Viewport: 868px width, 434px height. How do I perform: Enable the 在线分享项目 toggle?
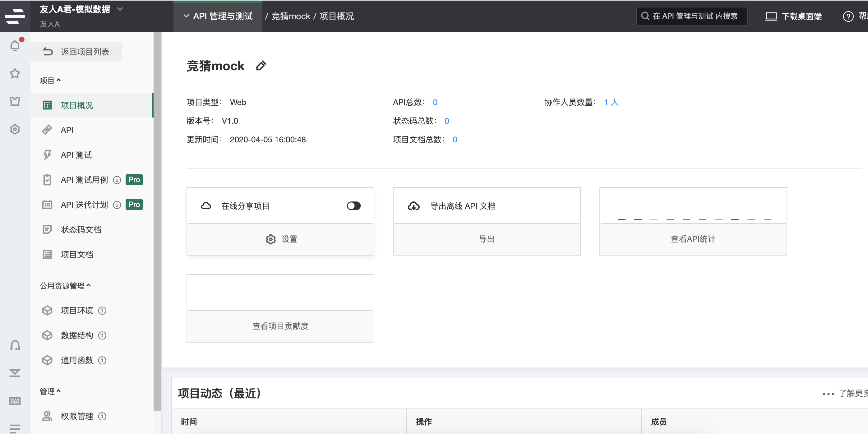(x=353, y=205)
